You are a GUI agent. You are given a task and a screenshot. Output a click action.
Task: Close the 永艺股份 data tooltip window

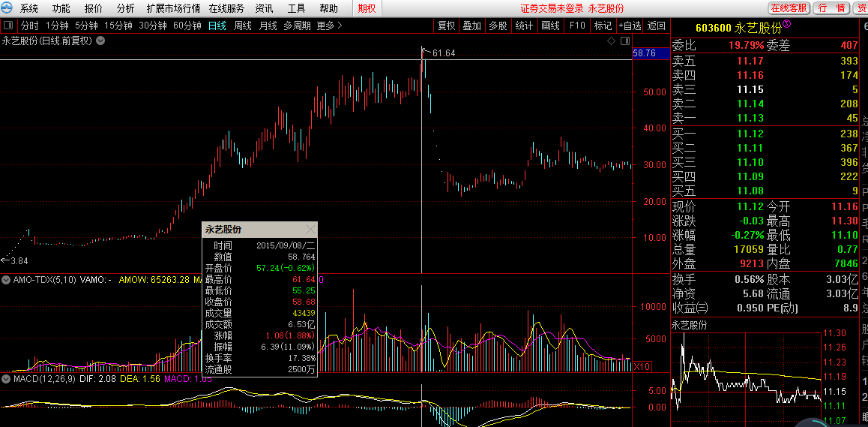[x=310, y=230]
